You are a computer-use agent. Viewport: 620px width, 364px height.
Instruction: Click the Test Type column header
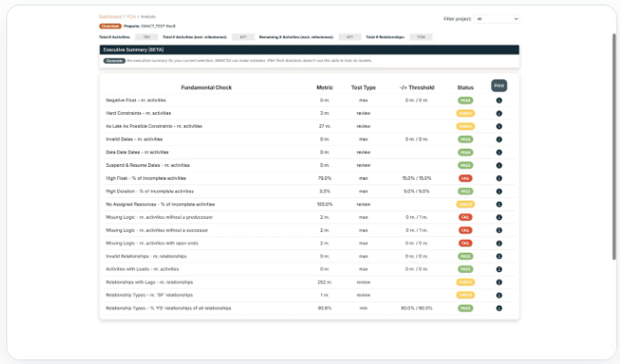point(363,88)
